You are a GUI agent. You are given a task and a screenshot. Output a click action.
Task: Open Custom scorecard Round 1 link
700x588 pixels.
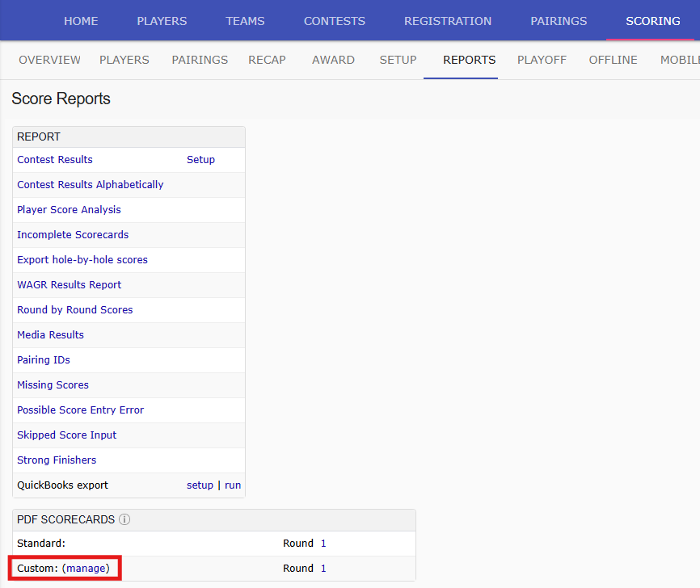pos(323,568)
